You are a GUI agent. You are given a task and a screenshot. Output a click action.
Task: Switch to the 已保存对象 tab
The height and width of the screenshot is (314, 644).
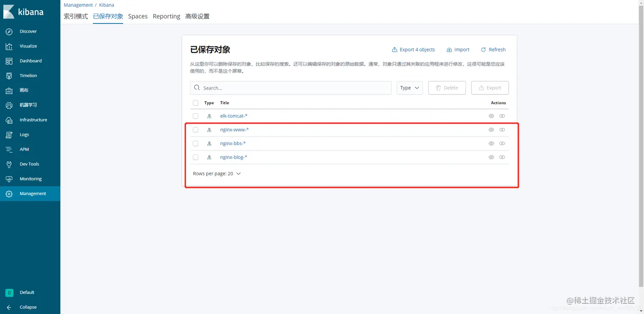point(108,16)
